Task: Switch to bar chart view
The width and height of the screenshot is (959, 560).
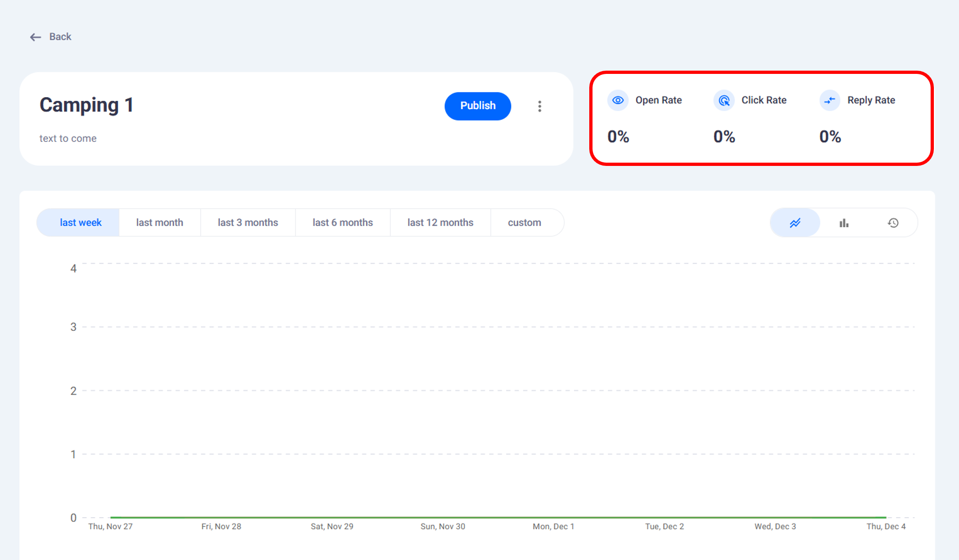Action: point(844,223)
